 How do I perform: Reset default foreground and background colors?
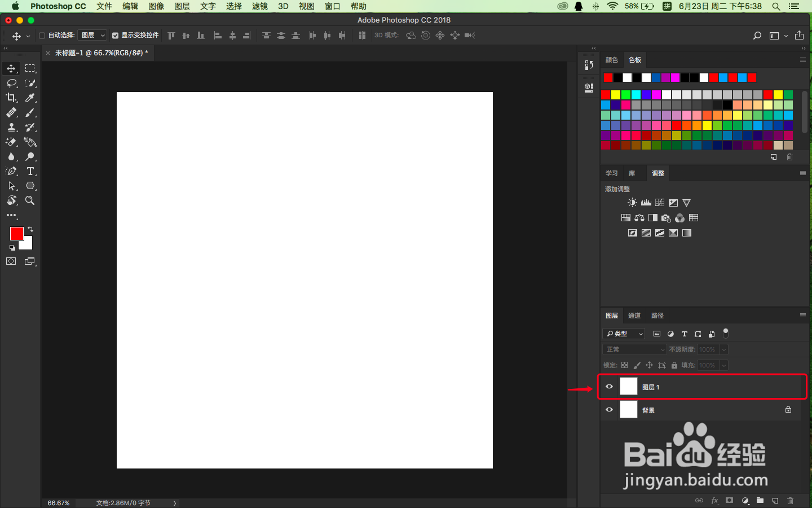point(12,248)
